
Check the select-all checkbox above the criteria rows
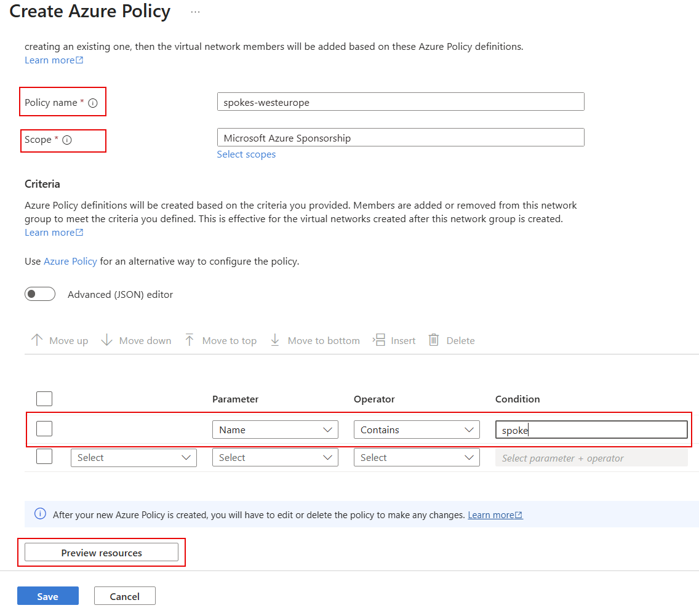coord(44,398)
